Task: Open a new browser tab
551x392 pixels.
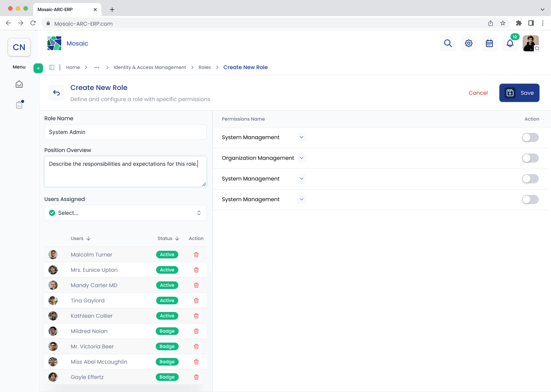Action: [x=112, y=10]
